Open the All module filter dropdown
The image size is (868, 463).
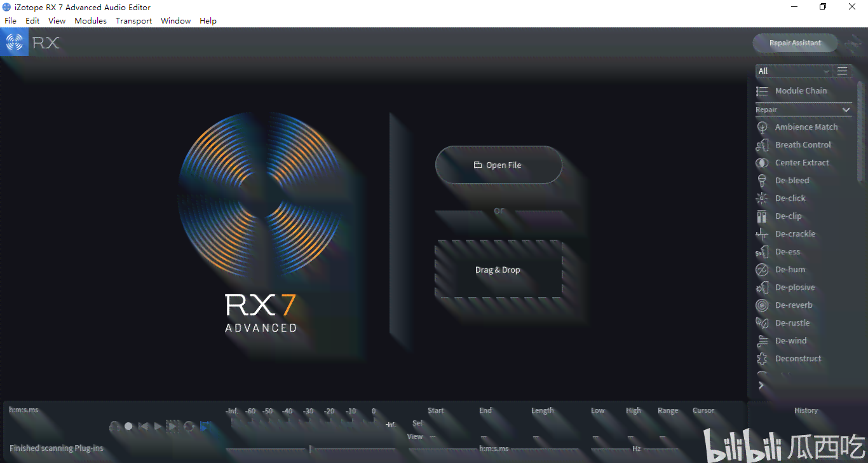point(794,71)
